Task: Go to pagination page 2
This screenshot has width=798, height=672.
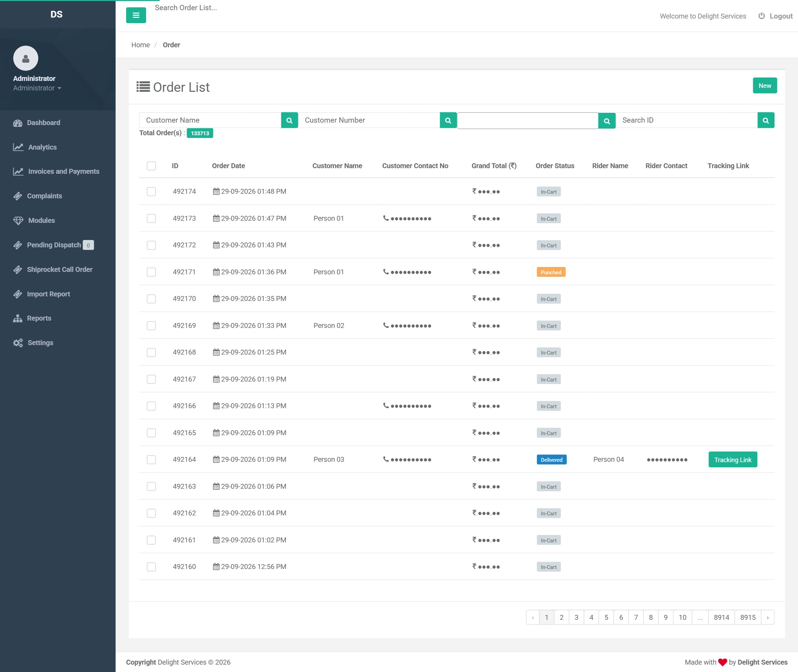Action: tap(562, 618)
